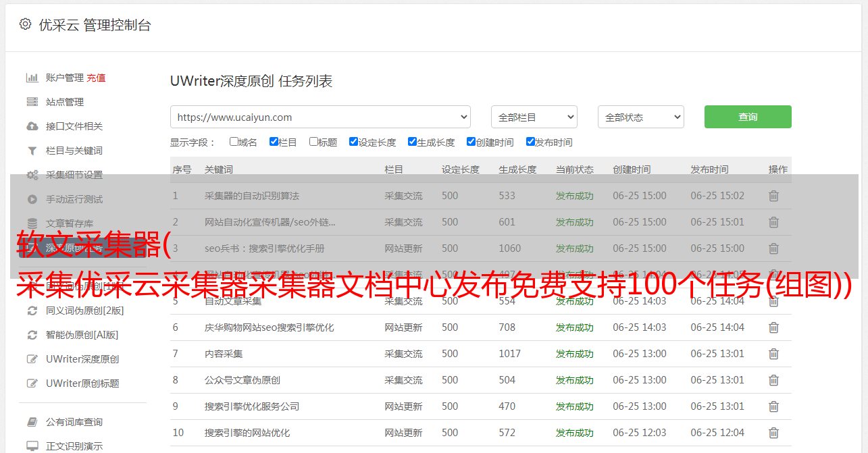Screen dimensions: 868x453
Task: Open 正文识别演示 in the sidebar
Action: (x=74, y=446)
